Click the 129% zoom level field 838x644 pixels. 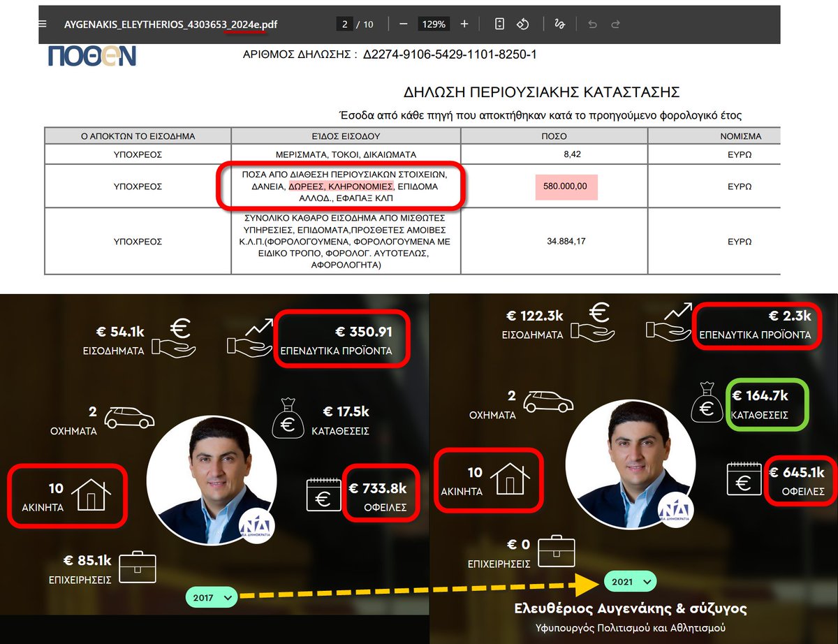434,24
